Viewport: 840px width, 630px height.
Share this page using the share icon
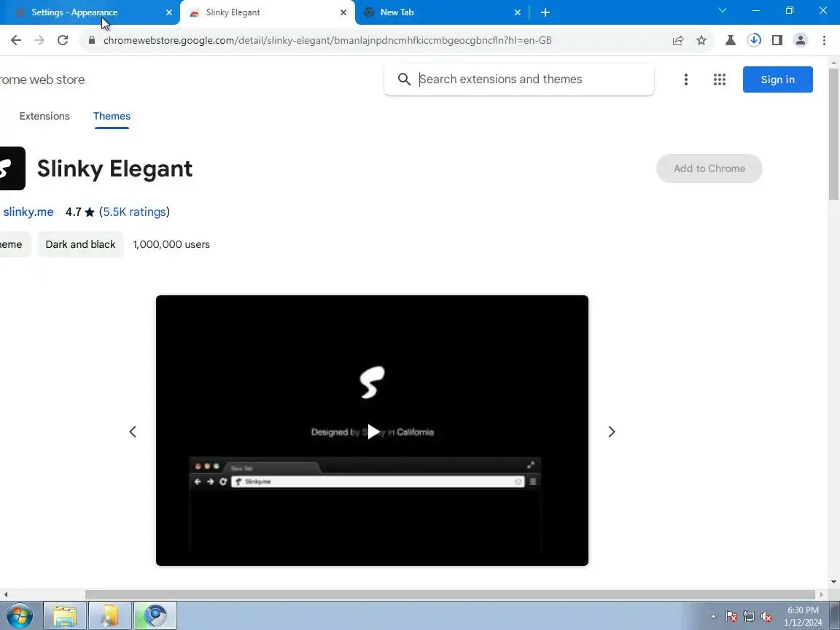click(x=678, y=40)
